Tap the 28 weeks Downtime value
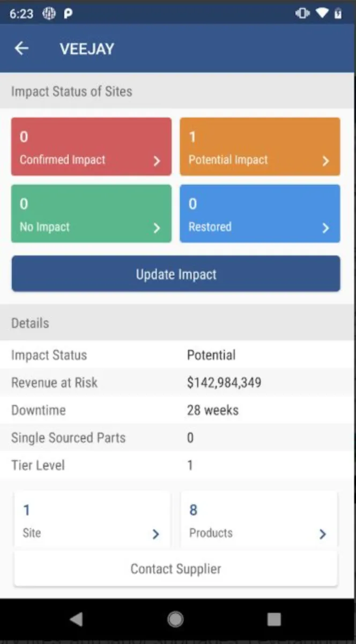Screen dimensions: 356x644 pyautogui.click(x=212, y=410)
